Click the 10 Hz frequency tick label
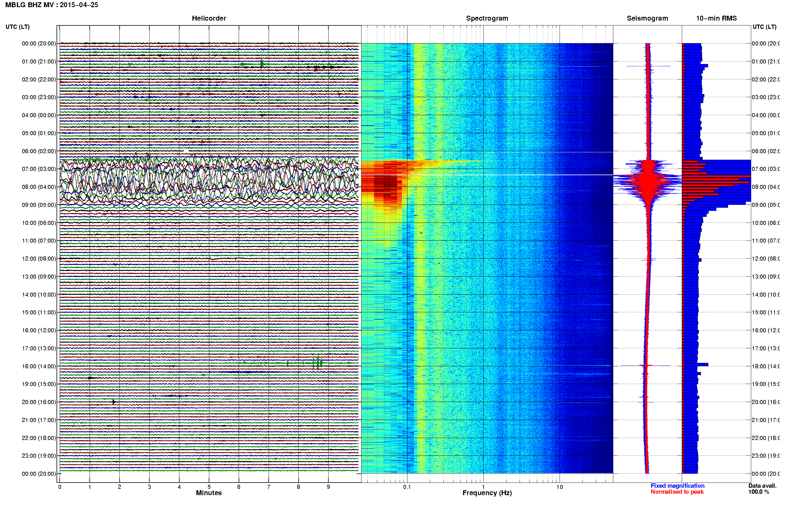The width and height of the screenshot is (812, 508). point(560,487)
